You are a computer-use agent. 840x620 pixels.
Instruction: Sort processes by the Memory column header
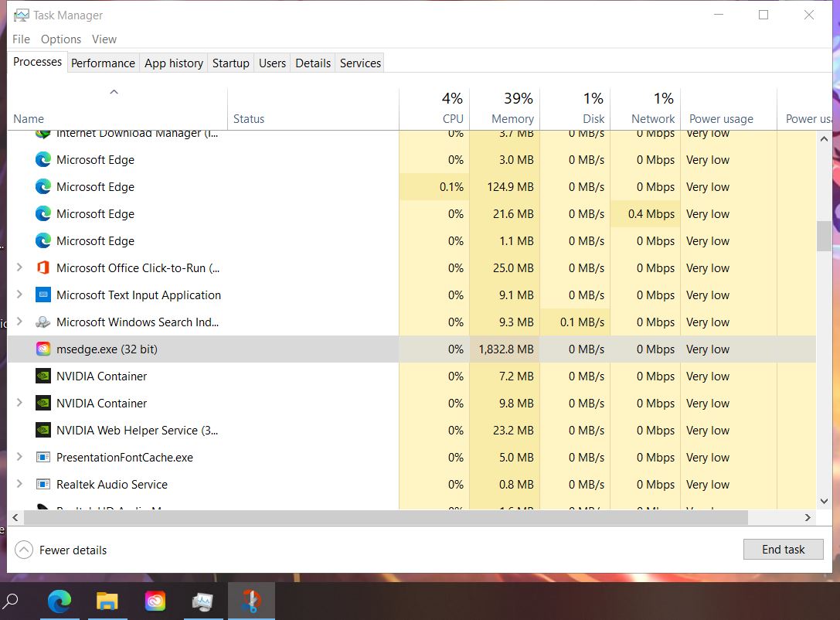(512, 119)
